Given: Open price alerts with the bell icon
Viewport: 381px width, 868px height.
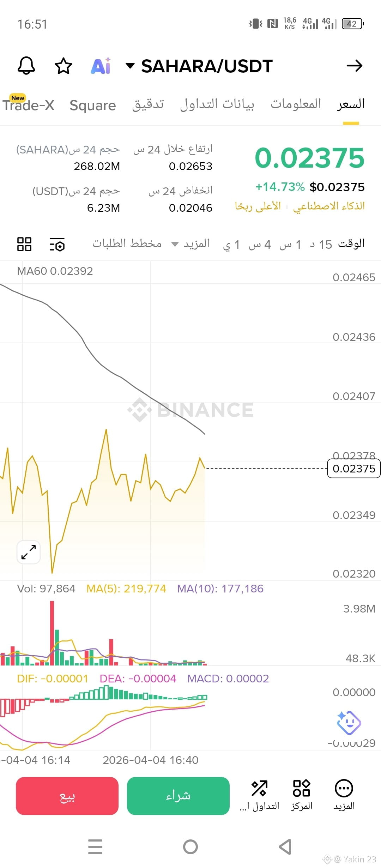Looking at the screenshot, I should coord(26,66).
